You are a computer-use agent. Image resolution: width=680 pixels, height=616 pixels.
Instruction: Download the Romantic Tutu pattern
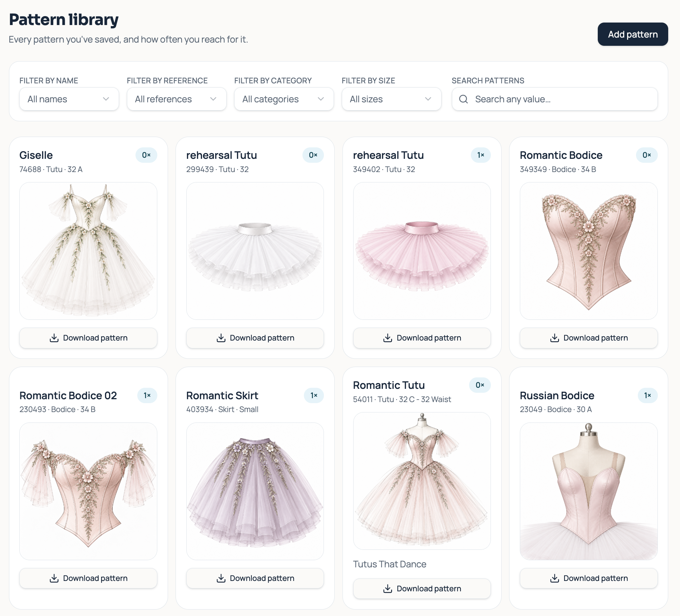point(422,589)
